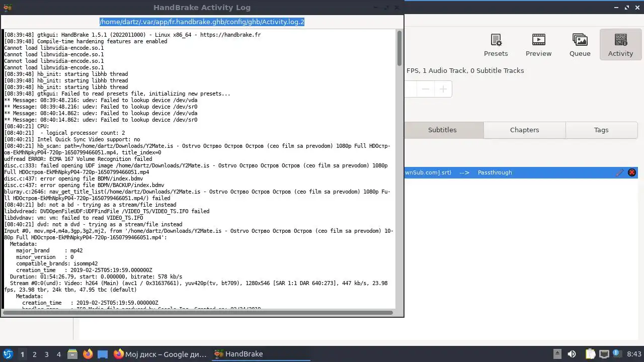Open the Preview window
Screen dimensions: 644x362
pyautogui.click(x=538, y=45)
